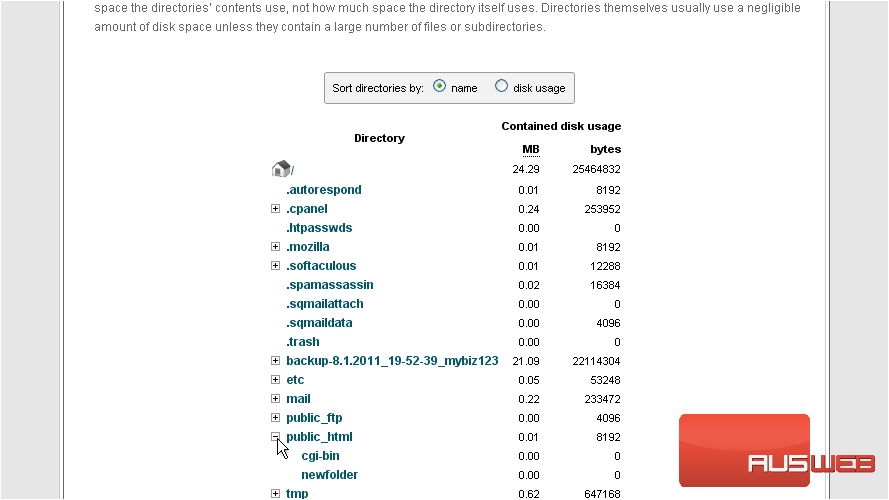Viewport: 889px width, 500px height.
Task: Click the 25464832 bytes root value
Action: click(x=596, y=169)
